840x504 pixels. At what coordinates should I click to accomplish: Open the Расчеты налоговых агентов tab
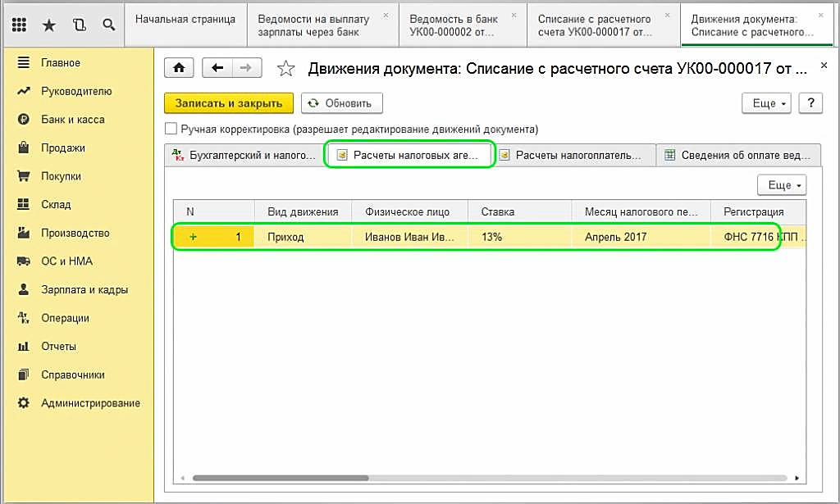[x=410, y=155]
